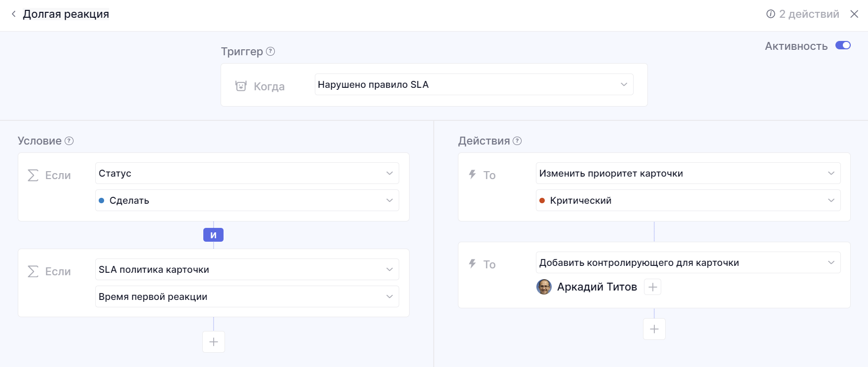Toggle the И logical operator badge
The image size is (868, 367).
coord(213,235)
